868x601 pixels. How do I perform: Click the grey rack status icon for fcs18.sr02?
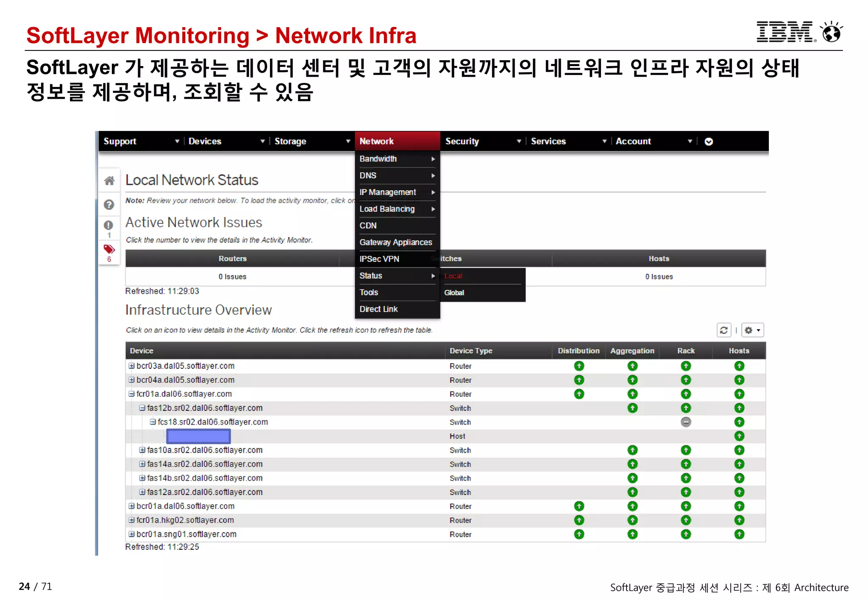[686, 422]
